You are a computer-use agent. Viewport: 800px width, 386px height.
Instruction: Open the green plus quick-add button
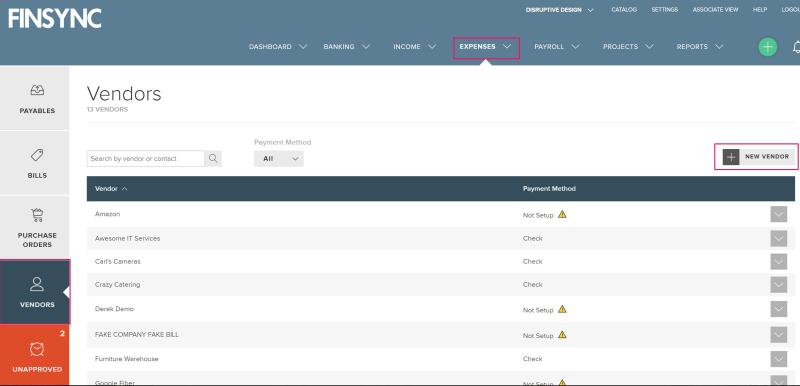[767, 47]
